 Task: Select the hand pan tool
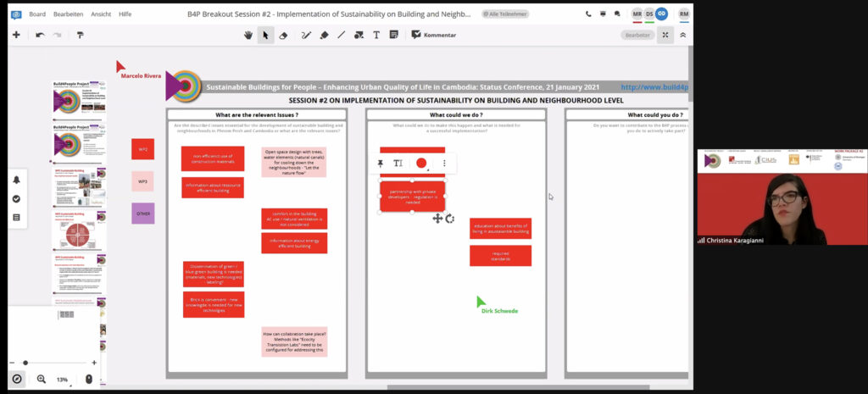[x=248, y=35]
